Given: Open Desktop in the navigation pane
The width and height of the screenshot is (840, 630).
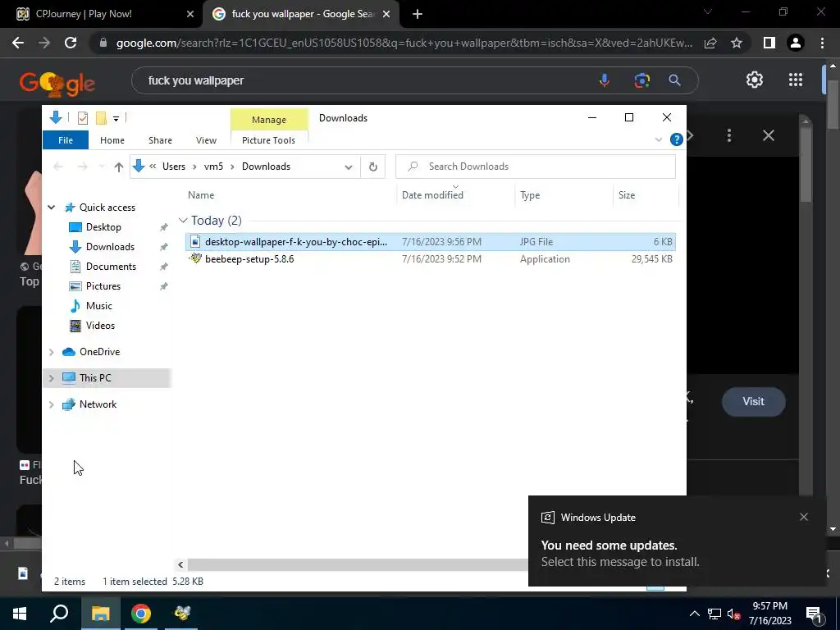Looking at the screenshot, I should click(103, 227).
